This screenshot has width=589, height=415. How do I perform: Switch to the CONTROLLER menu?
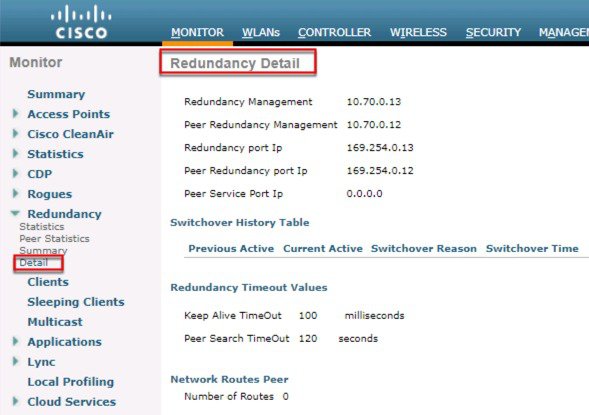click(x=334, y=33)
